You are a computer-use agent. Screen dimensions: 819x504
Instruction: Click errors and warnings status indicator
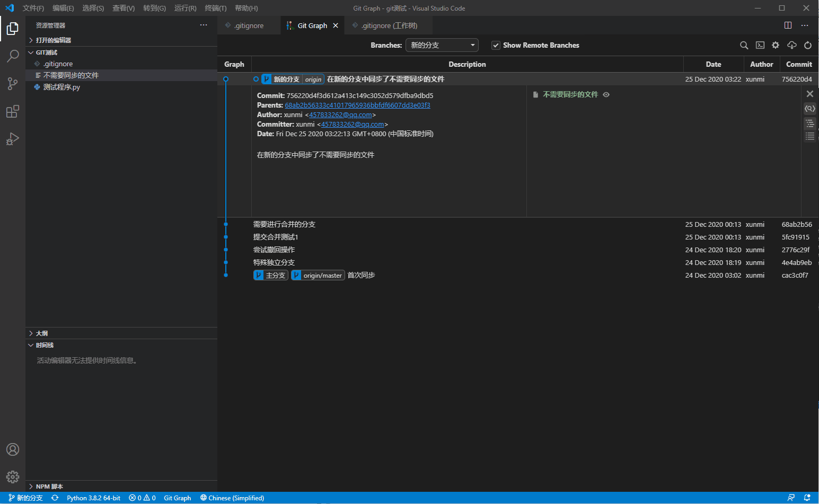(x=142, y=498)
